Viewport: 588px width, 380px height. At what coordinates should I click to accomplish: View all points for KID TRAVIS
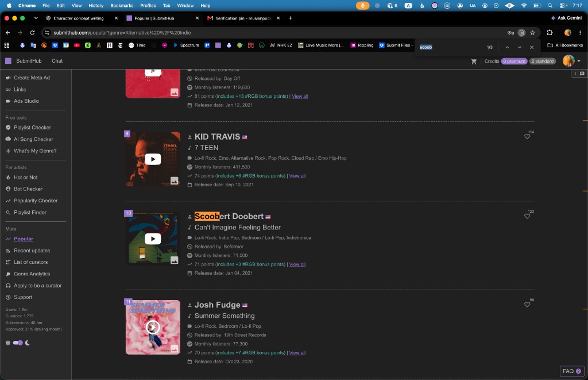pyautogui.click(x=297, y=176)
